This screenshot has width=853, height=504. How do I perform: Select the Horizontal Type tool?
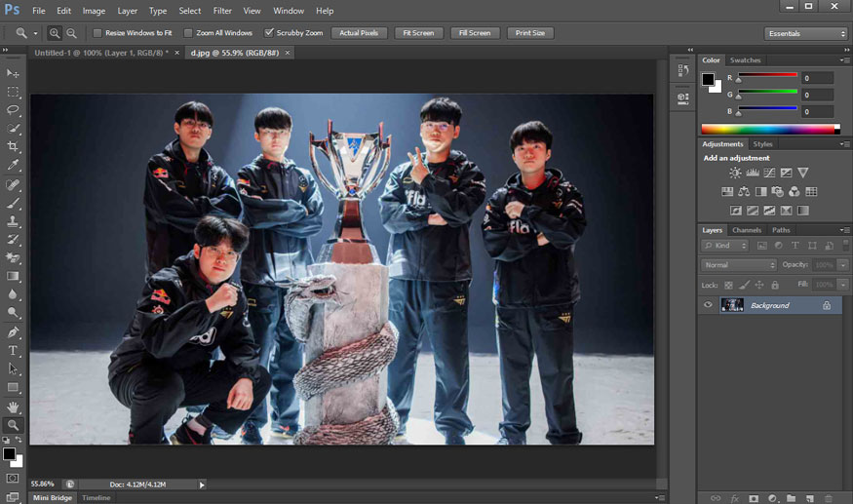[x=13, y=351]
